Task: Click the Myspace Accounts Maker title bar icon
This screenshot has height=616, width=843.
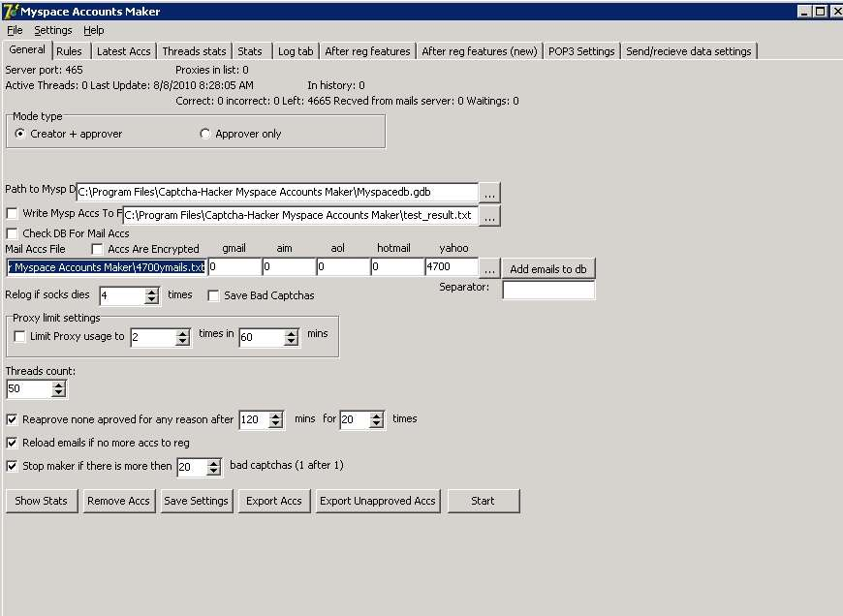Action: [x=10, y=11]
